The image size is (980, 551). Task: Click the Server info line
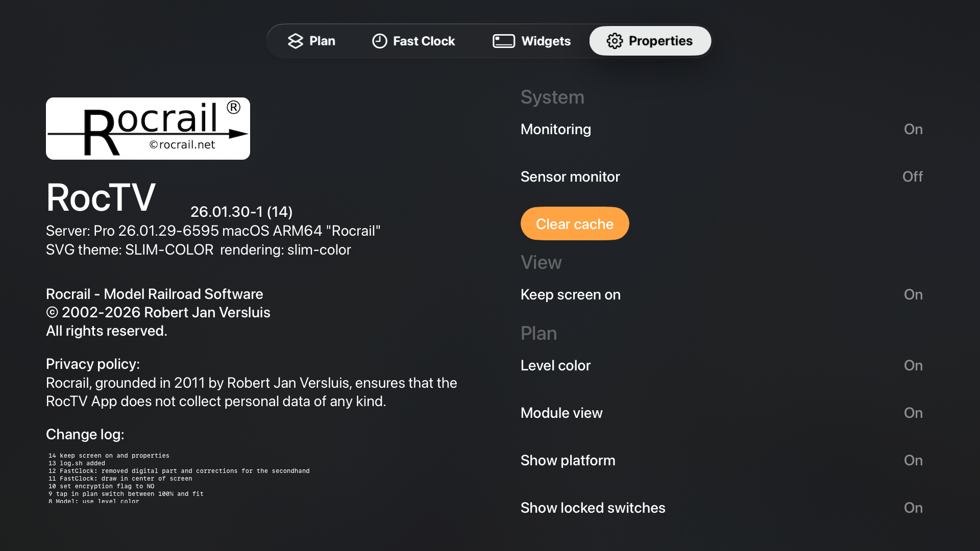tap(213, 231)
